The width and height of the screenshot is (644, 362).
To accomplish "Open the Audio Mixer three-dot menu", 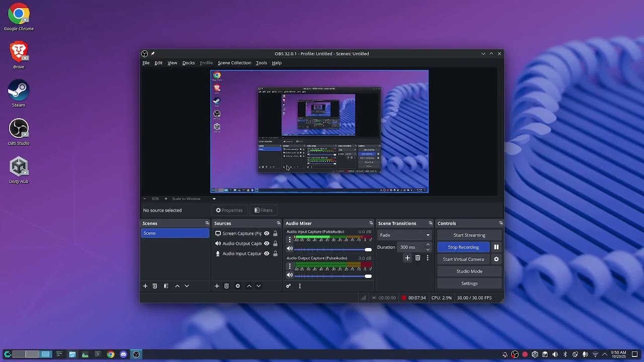I will tap(300, 286).
